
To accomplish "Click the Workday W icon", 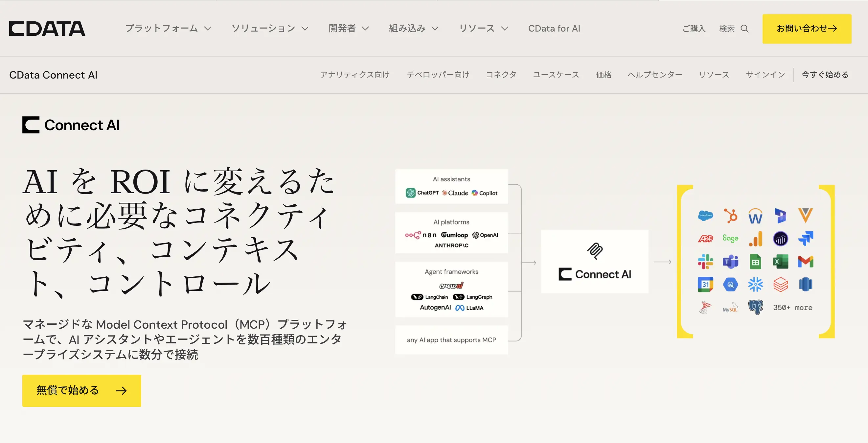I will (x=755, y=216).
